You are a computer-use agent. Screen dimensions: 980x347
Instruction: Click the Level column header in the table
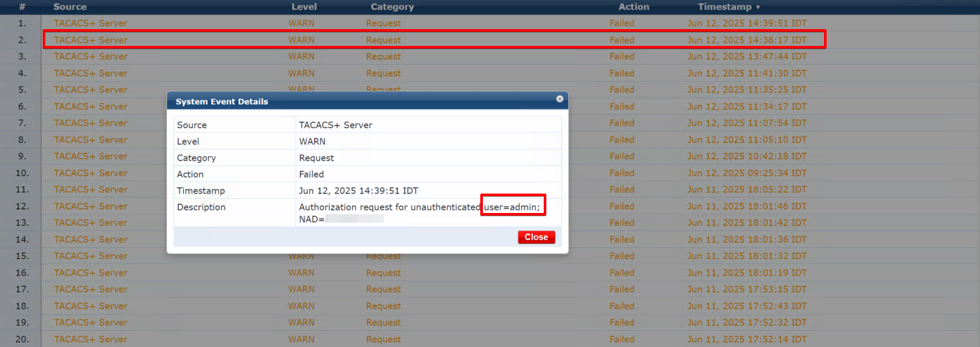click(304, 6)
